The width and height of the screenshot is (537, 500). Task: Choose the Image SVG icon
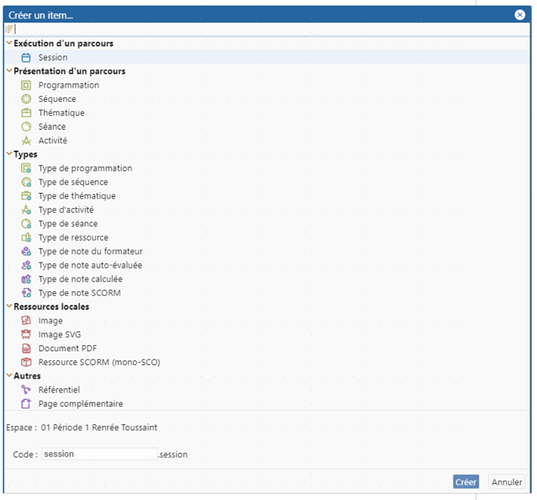point(26,334)
